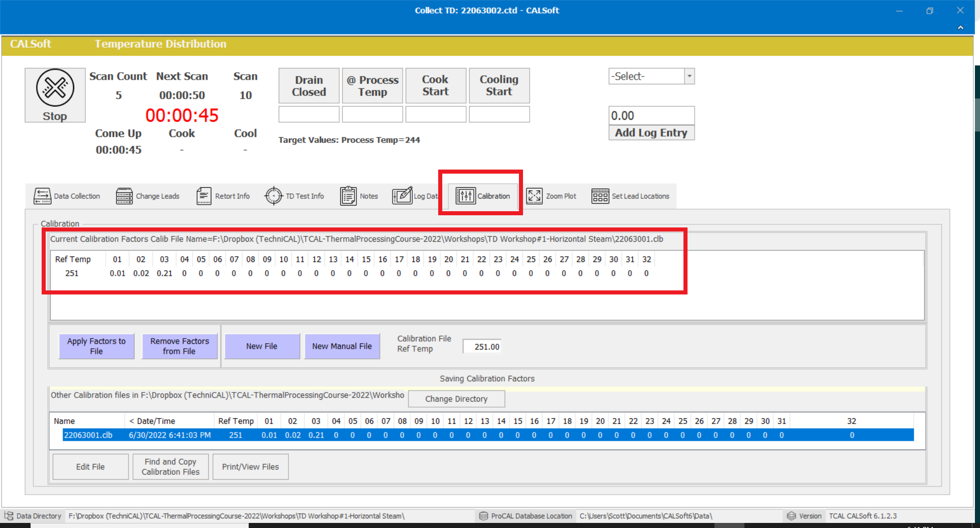Click the Data Collection tab icon

42,196
